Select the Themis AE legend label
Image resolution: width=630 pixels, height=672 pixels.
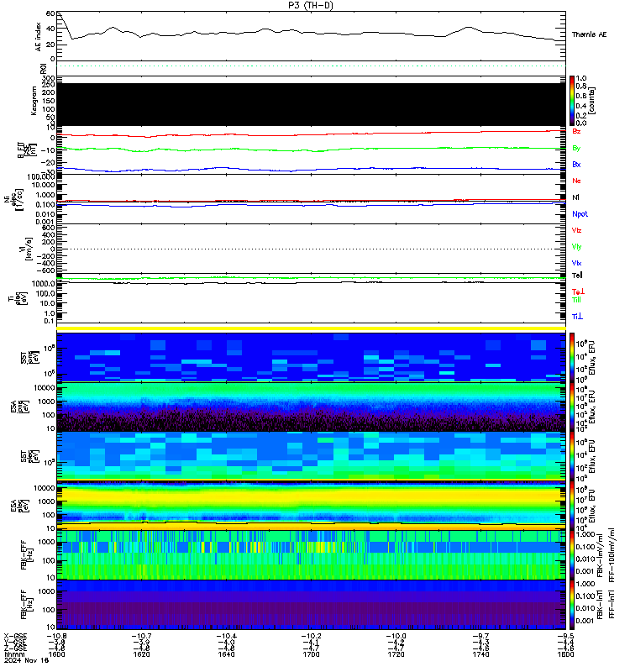click(590, 34)
